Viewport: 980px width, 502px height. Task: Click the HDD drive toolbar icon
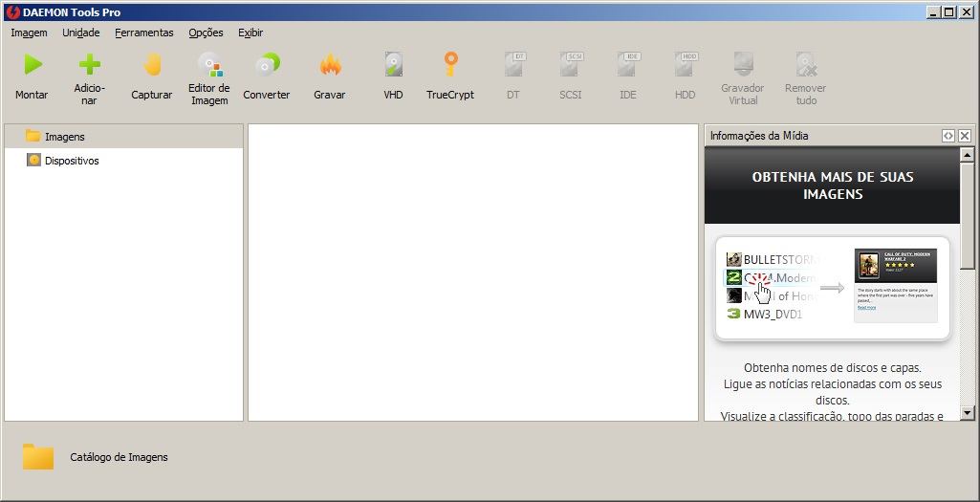(686, 64)
